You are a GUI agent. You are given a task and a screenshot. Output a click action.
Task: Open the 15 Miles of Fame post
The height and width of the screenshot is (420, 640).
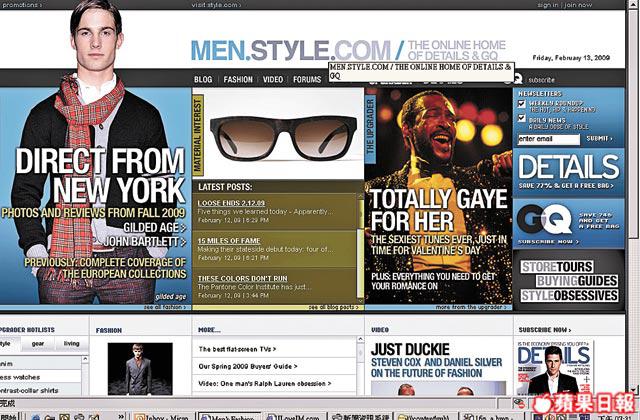pos(229,241)
